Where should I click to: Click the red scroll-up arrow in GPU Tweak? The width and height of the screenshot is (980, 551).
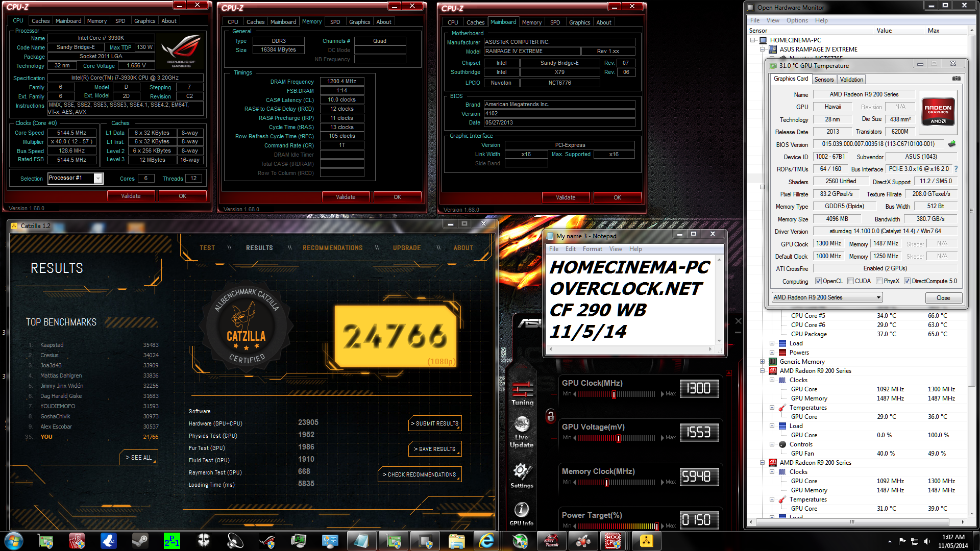[728, 373]
